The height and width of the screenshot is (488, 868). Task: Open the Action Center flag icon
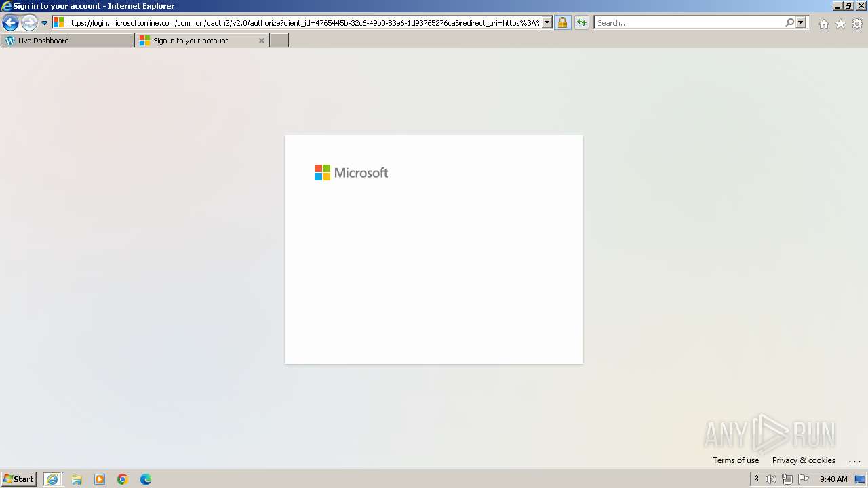tap(804, 479)
